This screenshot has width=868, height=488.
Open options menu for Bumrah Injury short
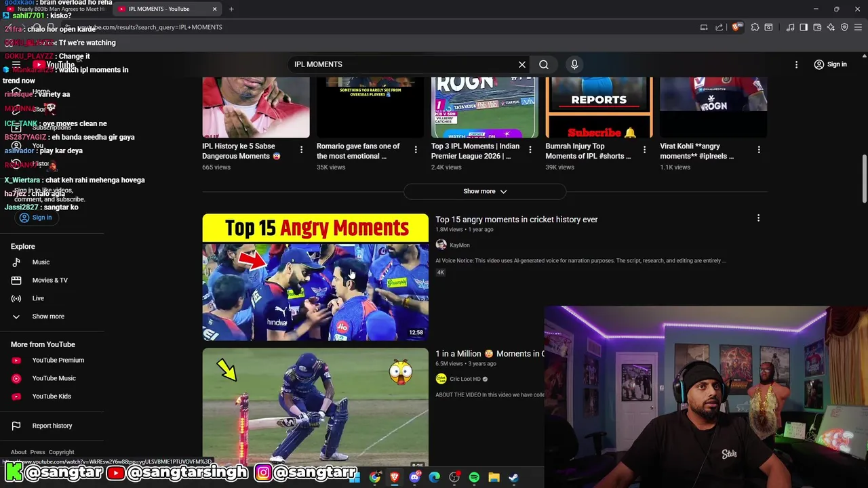tap(645, 150)
